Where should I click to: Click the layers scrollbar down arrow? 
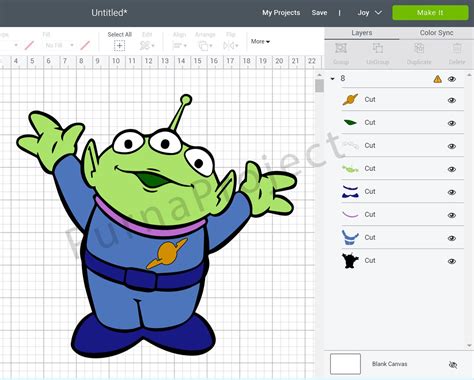470,346
